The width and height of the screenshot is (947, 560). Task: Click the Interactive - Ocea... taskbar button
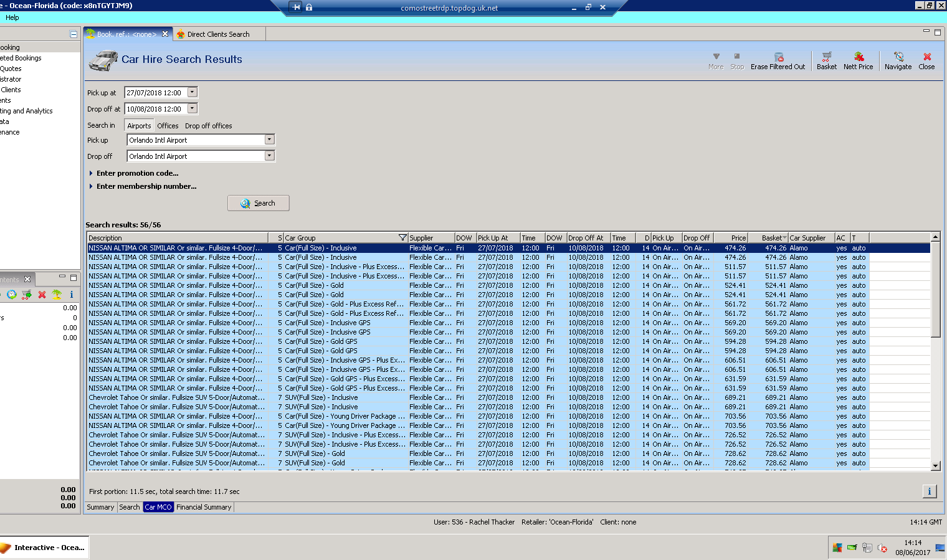click(45, 548)
